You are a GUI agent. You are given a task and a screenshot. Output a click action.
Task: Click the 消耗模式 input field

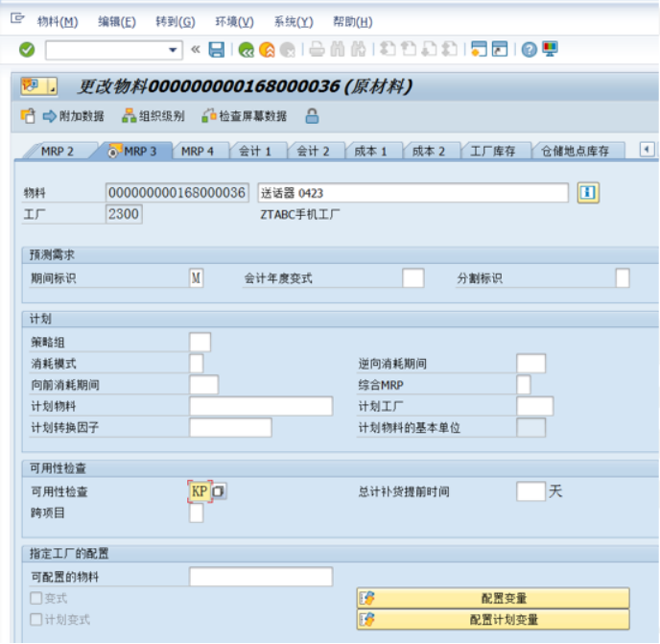coord(196,364)
